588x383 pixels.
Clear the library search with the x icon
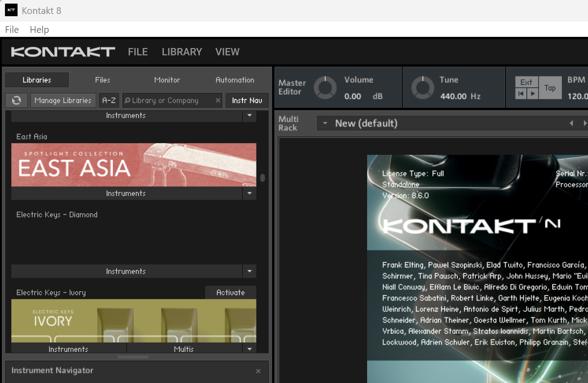click(218, 100)
